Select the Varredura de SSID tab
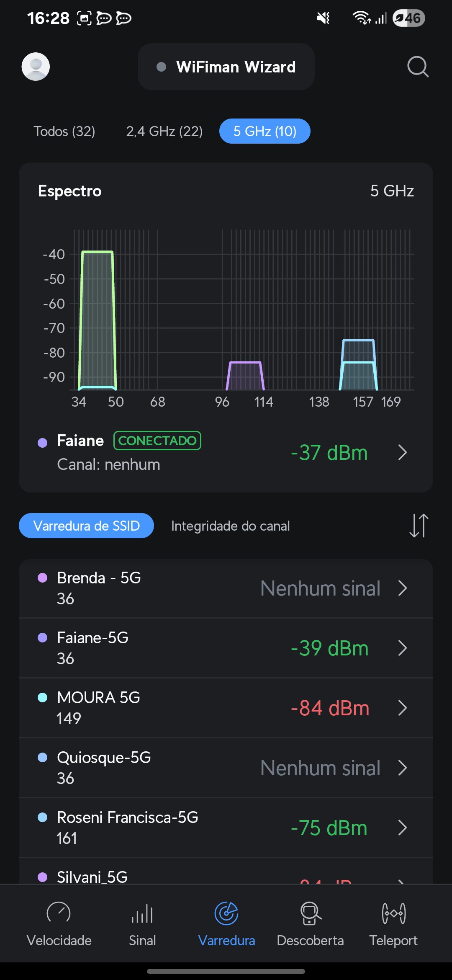Screen dimensions: 452x980 pos(87,526)
